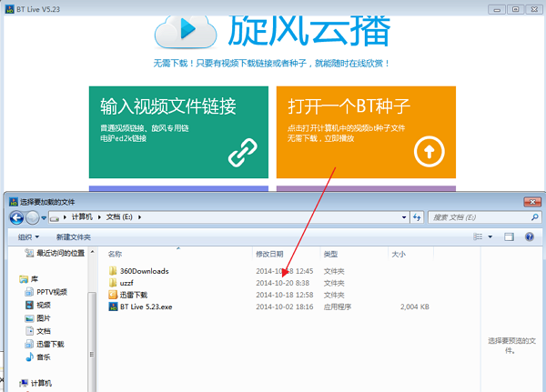Select 视频 library in sidebar

pyautogui.click(x=44, y=305)
